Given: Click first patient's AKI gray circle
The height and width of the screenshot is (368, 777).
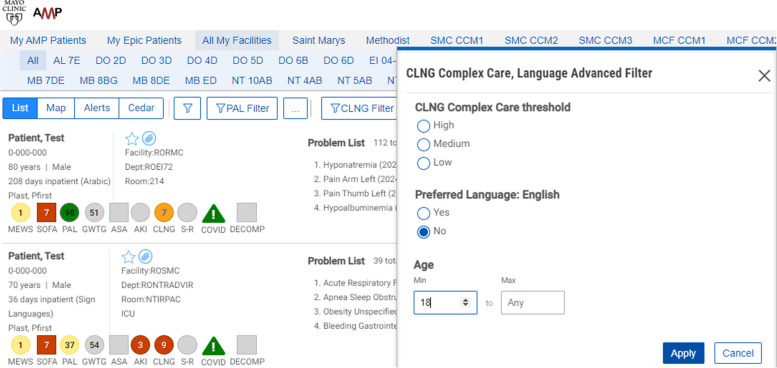Looking at the screenshot, I should pyautogui.click(x=140, y=213).
